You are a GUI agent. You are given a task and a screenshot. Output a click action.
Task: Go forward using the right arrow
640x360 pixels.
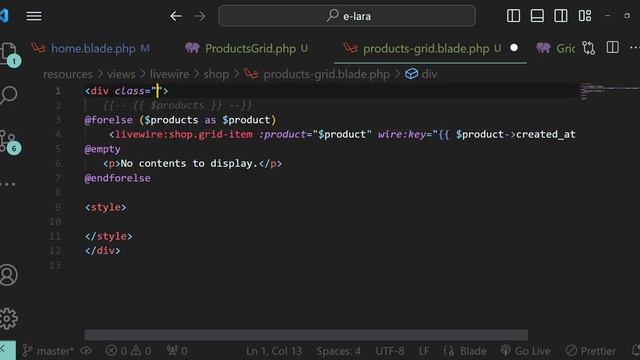200,16
